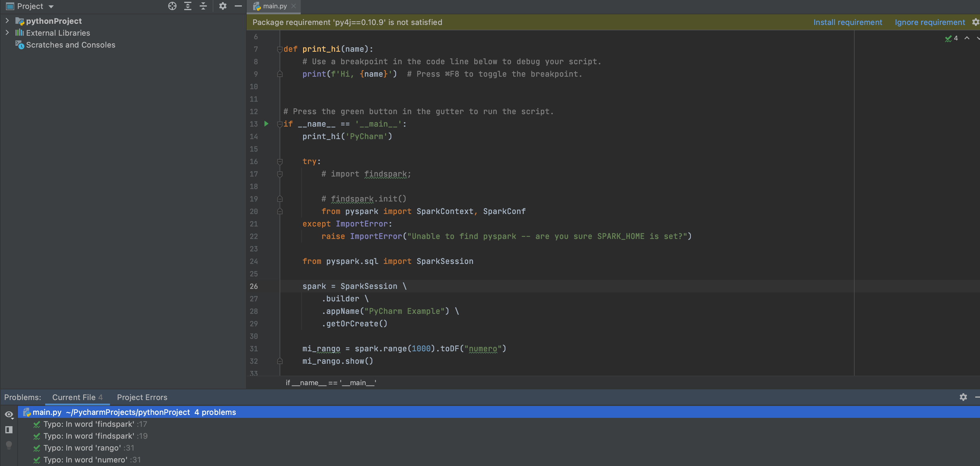Toggle the editor preview panel icon
This screenshot has width=980, height=466.
point(9,430)
